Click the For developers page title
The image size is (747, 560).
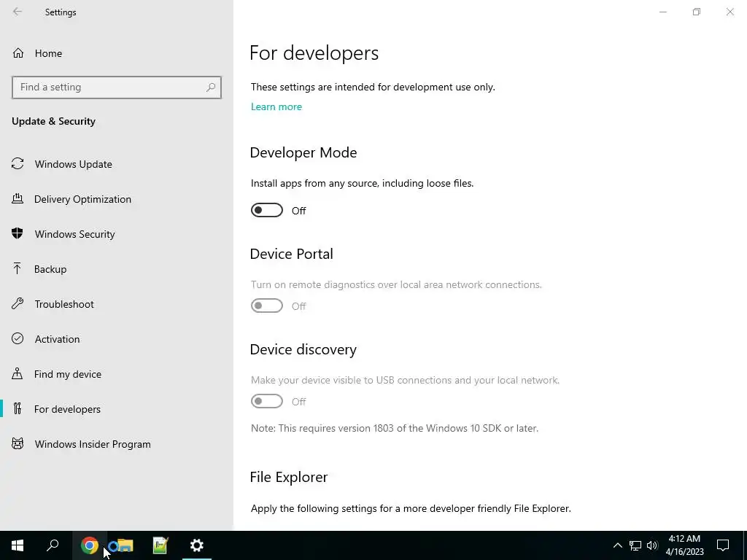314,52
